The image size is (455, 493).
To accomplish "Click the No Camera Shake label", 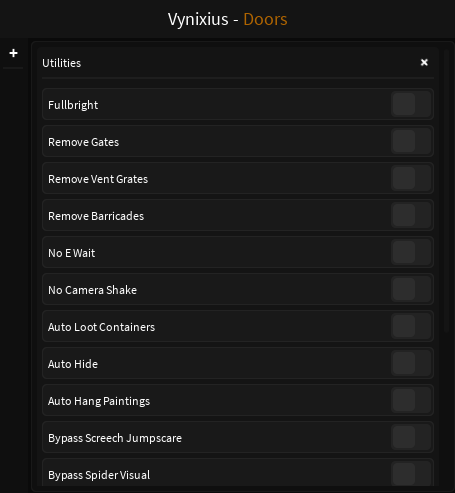I will click(x=92, y=290).
